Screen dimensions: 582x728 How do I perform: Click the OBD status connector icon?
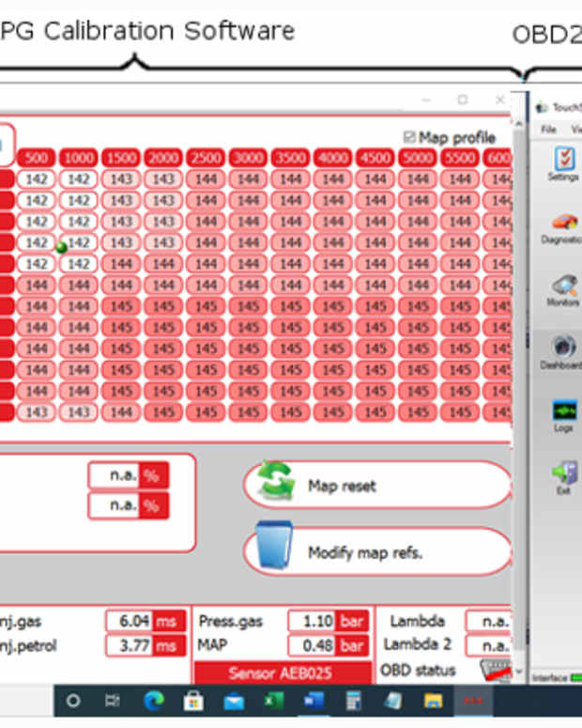(x=495, y=670)
